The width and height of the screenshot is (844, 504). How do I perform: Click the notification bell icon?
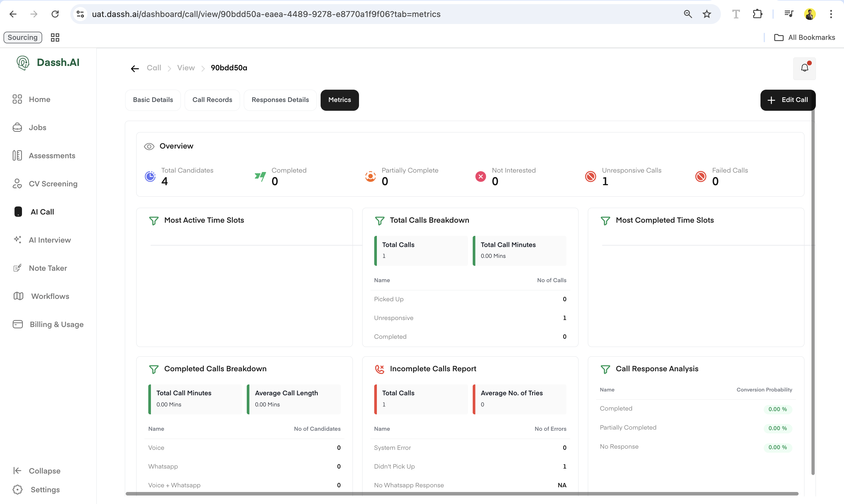(x=804, y=68)
